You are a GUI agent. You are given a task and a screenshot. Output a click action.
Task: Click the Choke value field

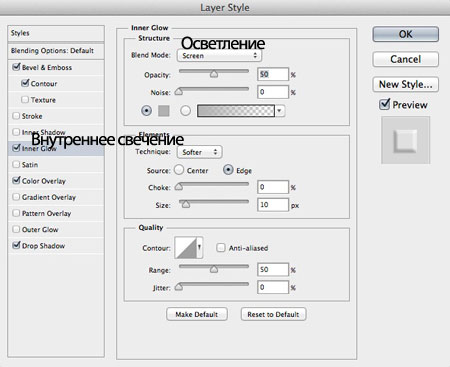[x=273, y=187]
